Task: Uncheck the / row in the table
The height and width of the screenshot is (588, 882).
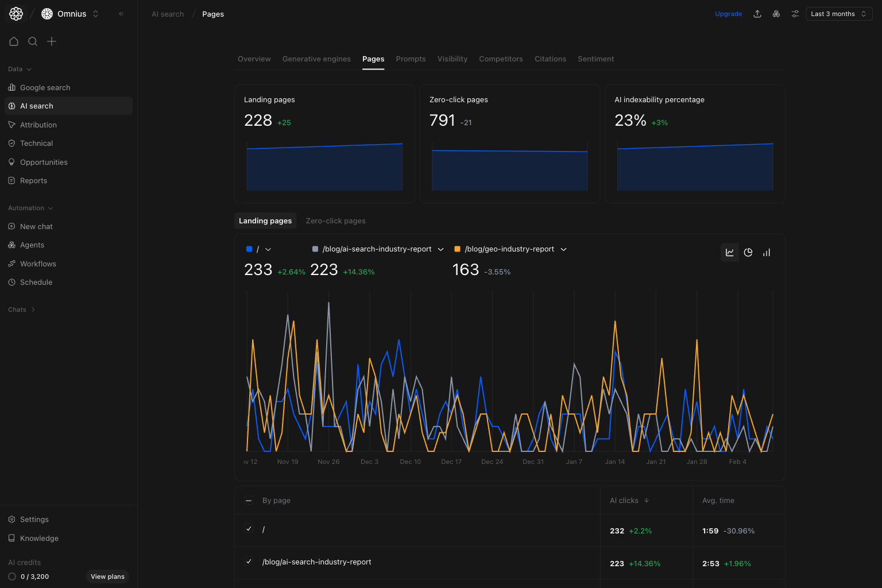Action: (249, 528)
